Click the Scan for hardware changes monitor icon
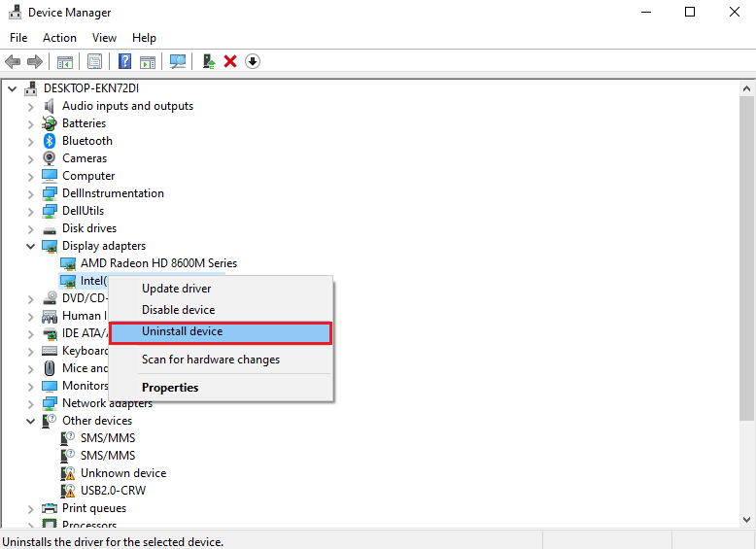This screenshot has height=549, width=756. click(178, 61)
